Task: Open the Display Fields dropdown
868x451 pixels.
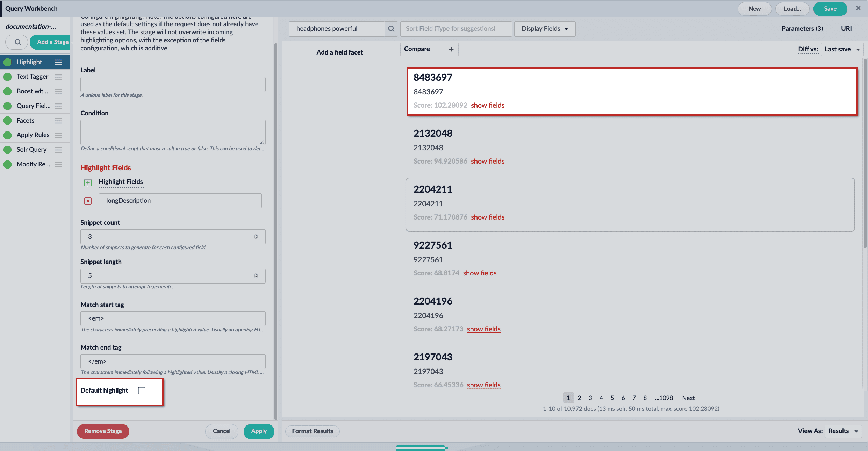Action: pyautogui.click(x=544, y=29)
